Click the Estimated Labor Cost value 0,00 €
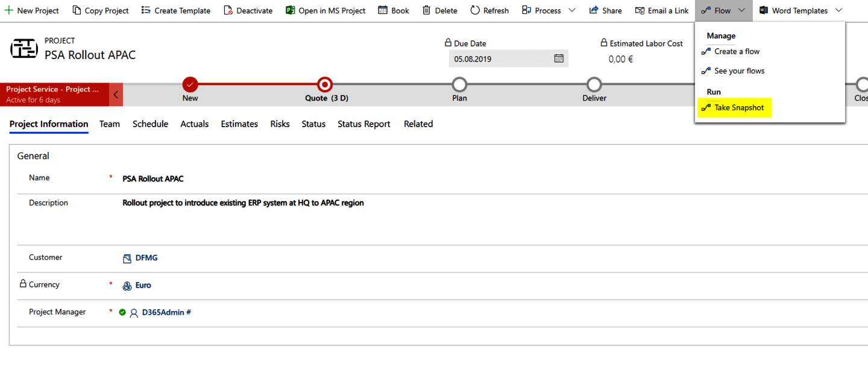The image size is (868, 384). coord(621,59)
